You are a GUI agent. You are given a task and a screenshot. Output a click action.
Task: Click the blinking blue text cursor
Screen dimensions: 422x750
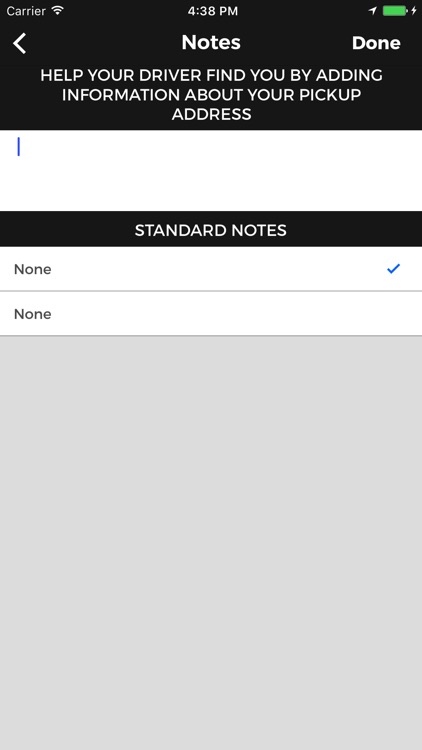pyautogui.click(x=19, y=146)
